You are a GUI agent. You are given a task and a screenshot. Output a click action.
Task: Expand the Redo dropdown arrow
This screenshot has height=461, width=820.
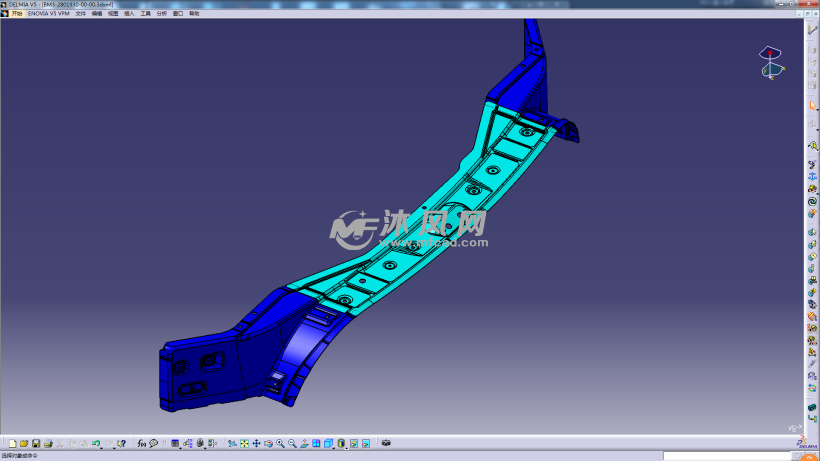(x=113, y=447)
